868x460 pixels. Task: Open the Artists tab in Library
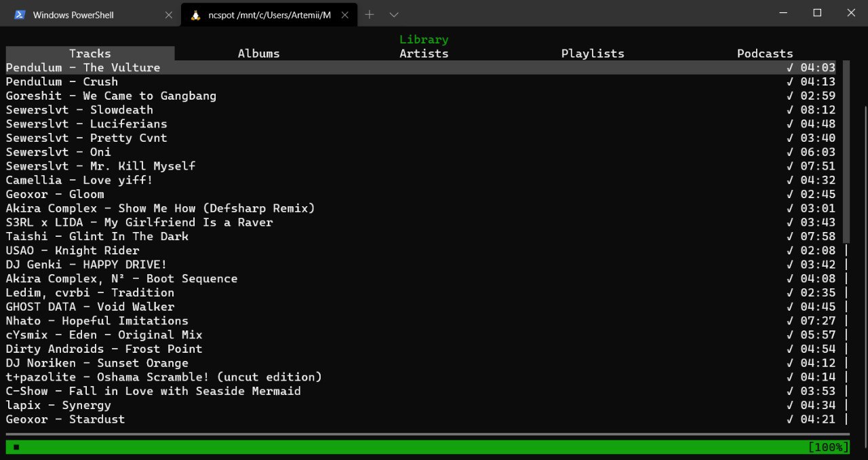tap(424, 54)
